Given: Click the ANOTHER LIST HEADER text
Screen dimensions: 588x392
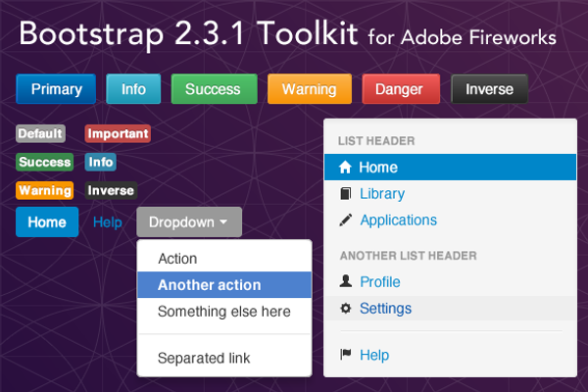Looking at the screenshot, I should tap(409, 256).
